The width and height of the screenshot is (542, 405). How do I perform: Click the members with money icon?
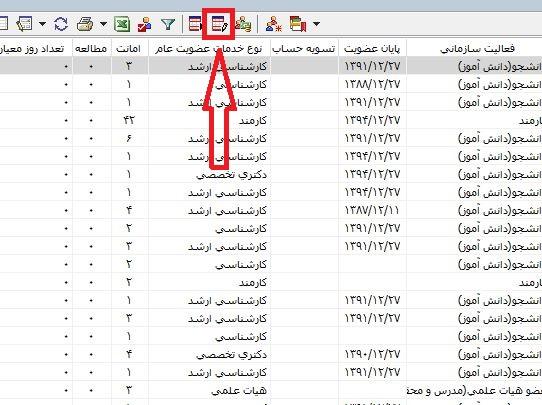click(x=243, y=25)
